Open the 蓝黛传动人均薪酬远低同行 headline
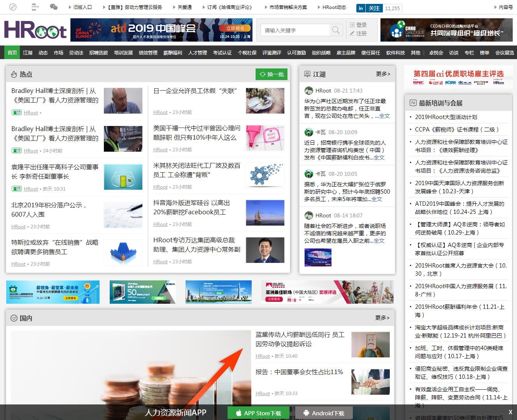This screenshot has height=420, width=517. 300,339
